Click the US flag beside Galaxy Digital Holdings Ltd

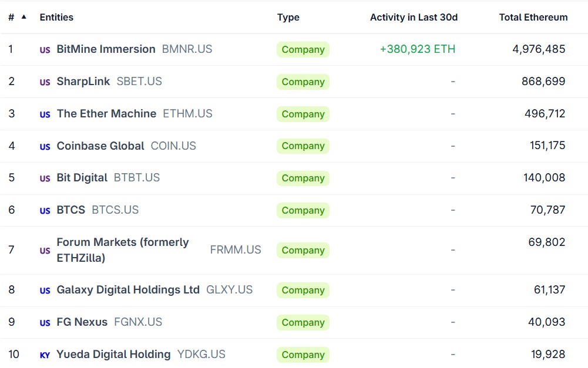(x=45, y=290)
